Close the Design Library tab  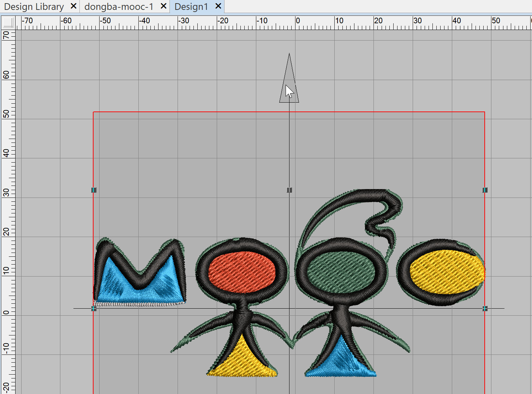point(73,6)
